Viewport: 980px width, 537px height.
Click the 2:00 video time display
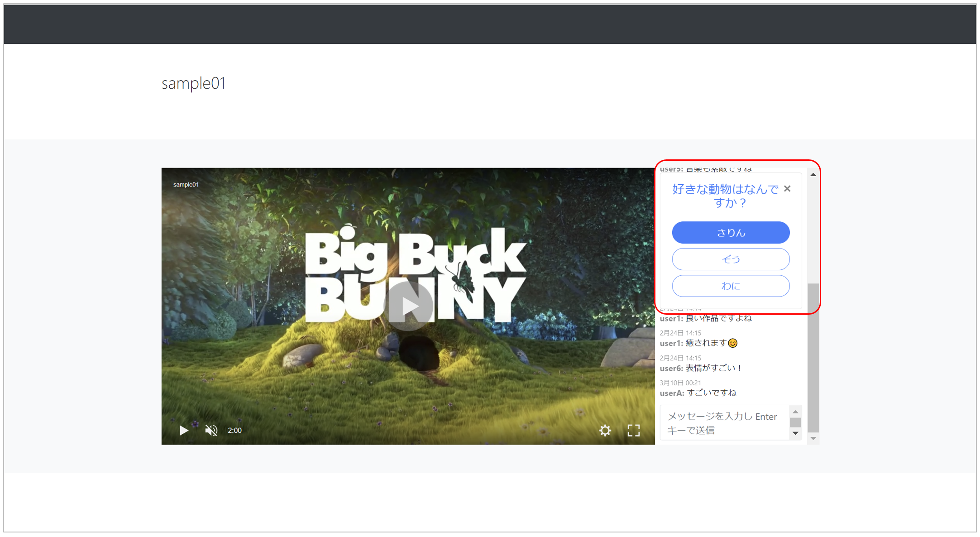point(234,430)
